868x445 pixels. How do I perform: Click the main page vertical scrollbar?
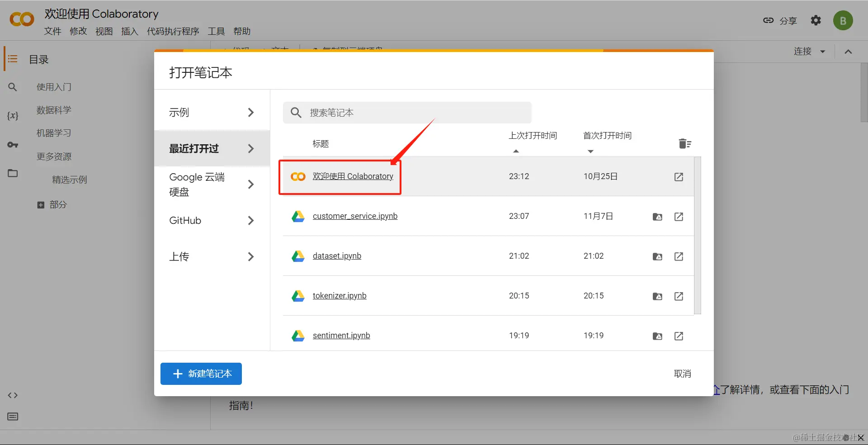click(864, 93)
